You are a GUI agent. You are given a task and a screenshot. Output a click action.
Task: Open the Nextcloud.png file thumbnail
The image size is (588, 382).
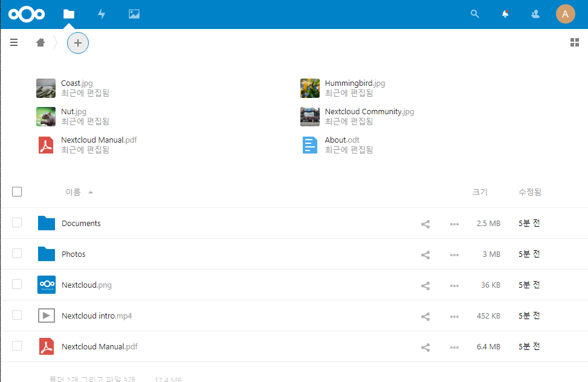tap(47, 285)
